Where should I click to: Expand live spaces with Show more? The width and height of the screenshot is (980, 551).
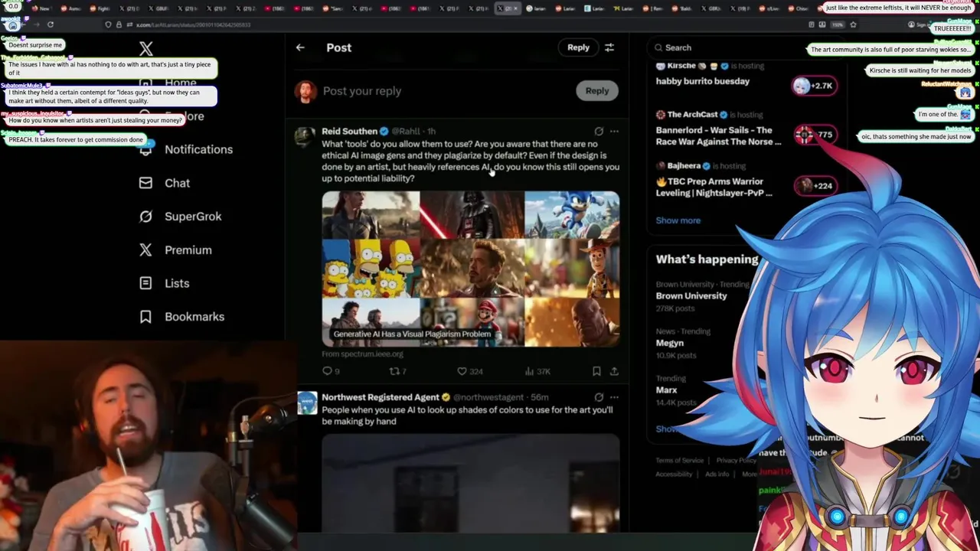click(x=678, y=220)
